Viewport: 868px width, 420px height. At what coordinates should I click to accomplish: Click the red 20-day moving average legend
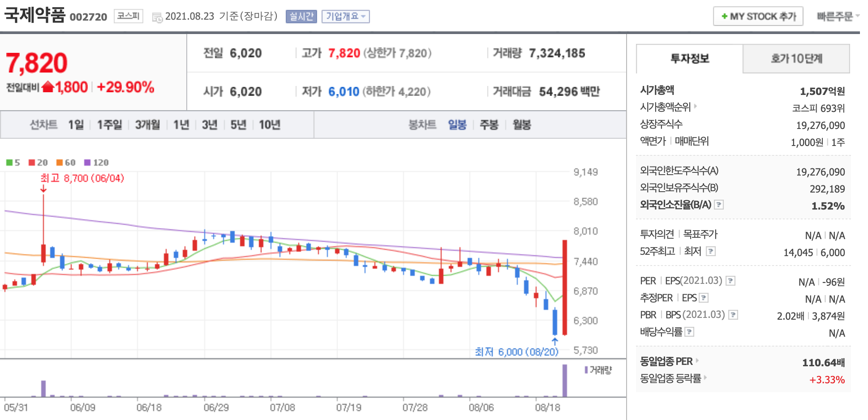(38, 163)
